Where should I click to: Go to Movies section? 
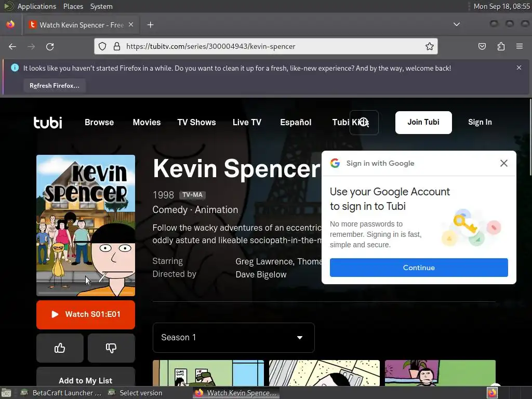tap(147, 122)
